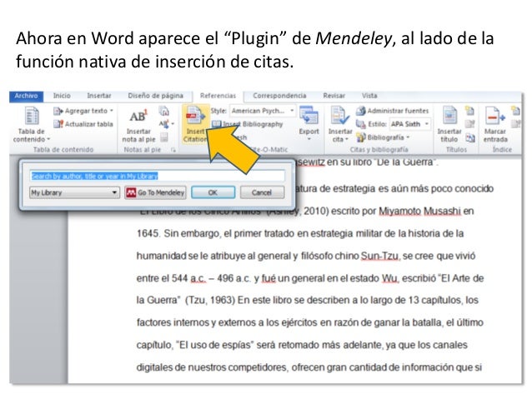This screenshot has width=532, height=399.
Task: Click the Go To Mendeley button
Action: pyautogui.click(x=155, y=192)
